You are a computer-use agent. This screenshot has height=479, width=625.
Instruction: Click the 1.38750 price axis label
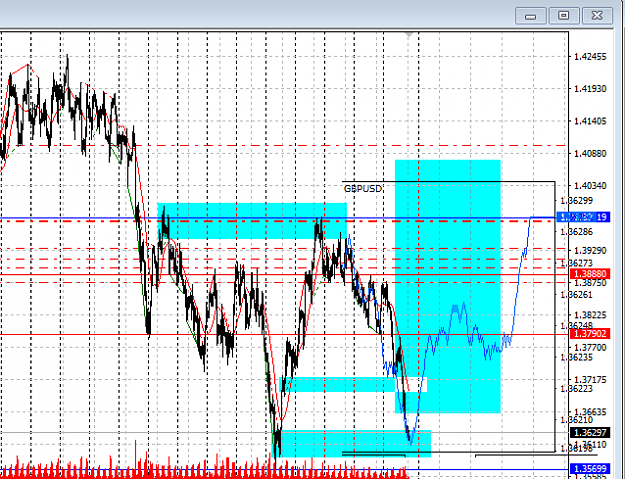click(x=590, y=283)
